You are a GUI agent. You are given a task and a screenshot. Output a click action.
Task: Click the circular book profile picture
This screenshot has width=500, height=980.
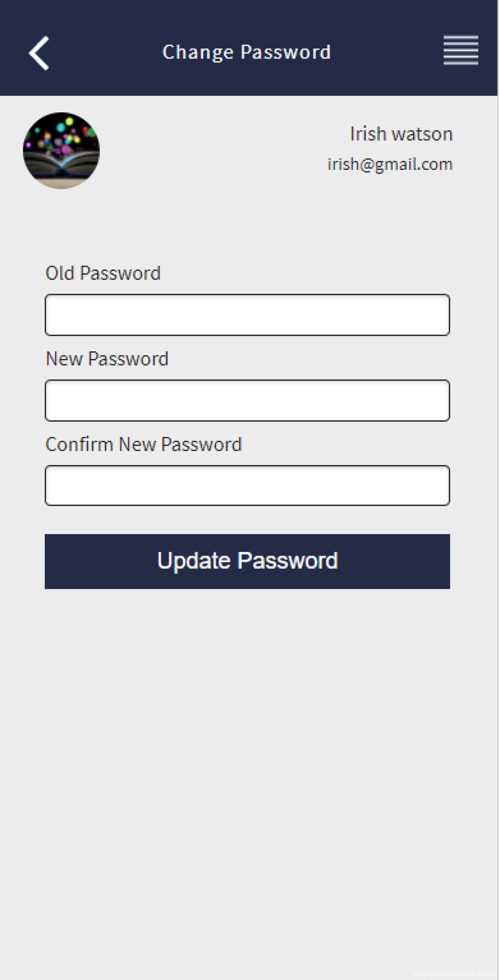pyautogui.click(x=61, y=151)
